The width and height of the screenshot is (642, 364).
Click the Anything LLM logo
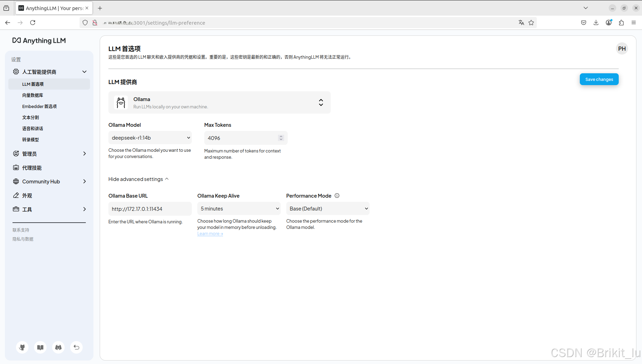(39, 41)
